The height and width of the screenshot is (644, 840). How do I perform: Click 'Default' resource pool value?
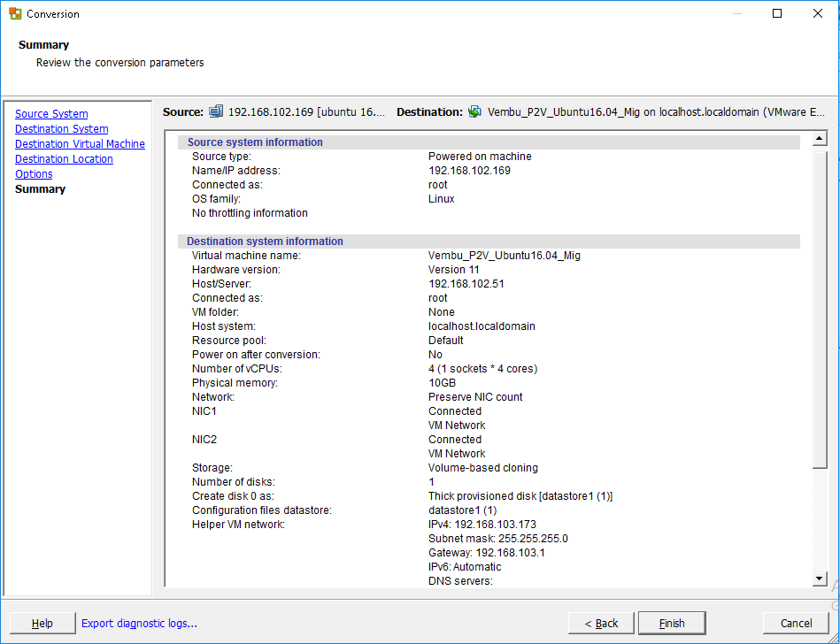(x=446, y=340)
